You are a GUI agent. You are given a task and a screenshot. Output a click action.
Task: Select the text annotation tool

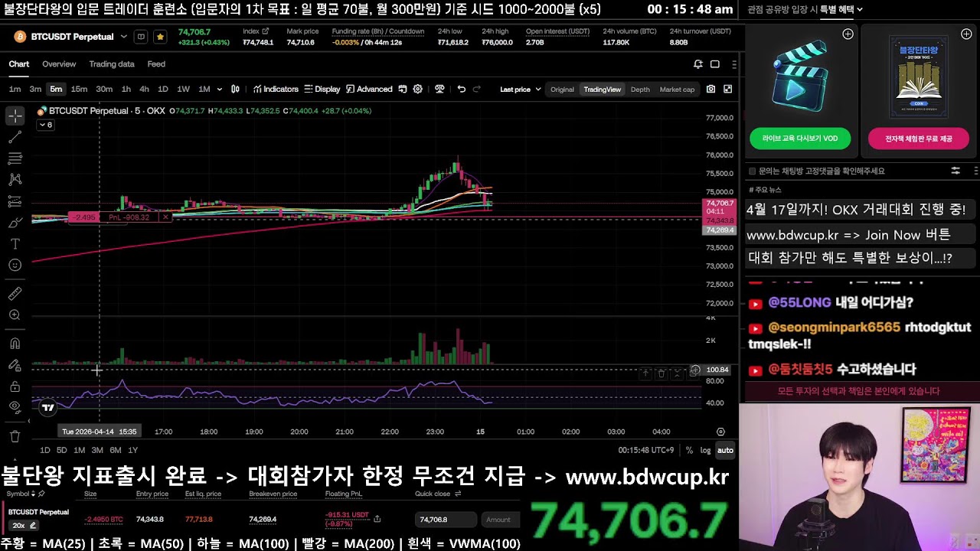click(x=15, y=243)
